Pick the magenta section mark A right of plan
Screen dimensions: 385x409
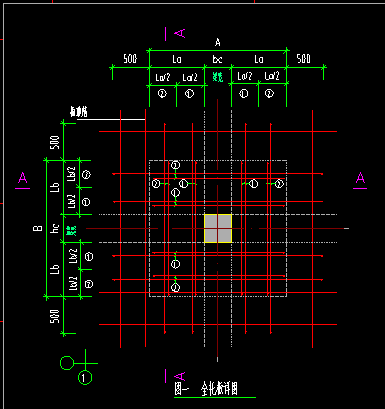pos(360,180)
